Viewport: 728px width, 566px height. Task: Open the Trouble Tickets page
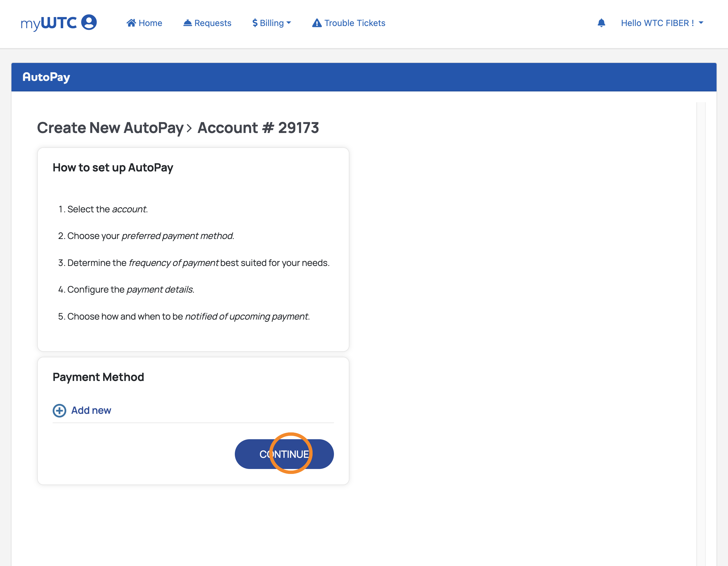tap(354, 23)
